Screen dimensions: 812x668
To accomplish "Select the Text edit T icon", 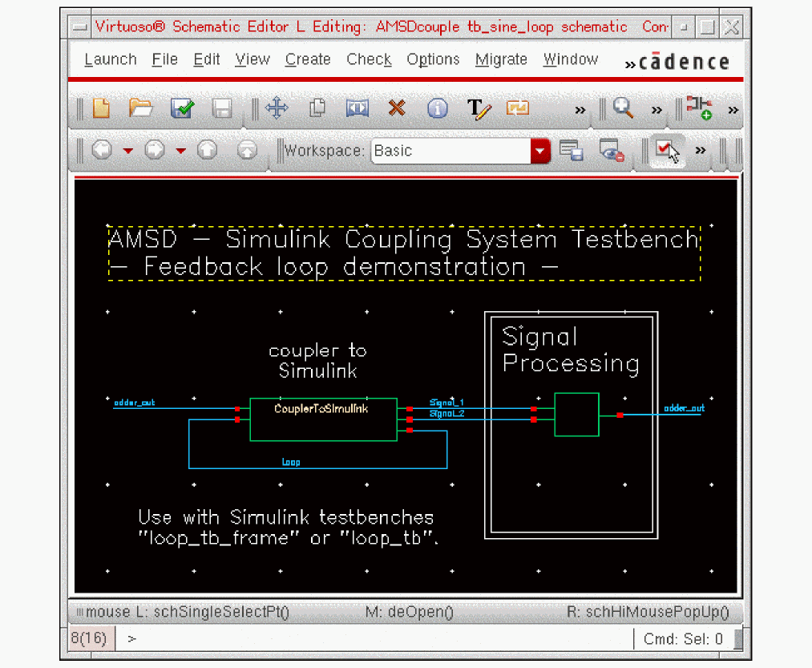I will pos(479,109).
